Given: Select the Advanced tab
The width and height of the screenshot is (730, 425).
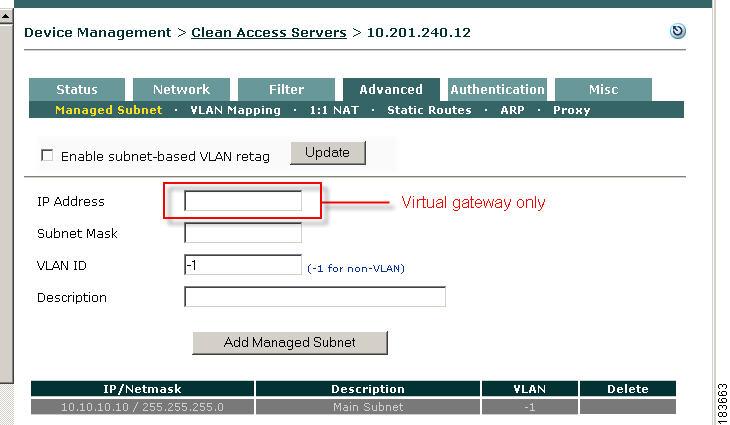Looking at the screenshot, I should (x=391, y=89).
